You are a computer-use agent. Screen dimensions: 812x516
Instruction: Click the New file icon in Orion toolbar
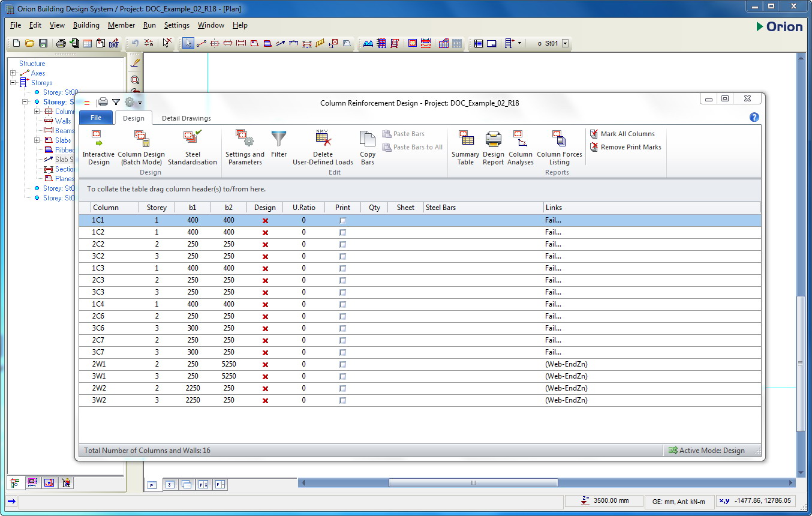coord(16,43)
